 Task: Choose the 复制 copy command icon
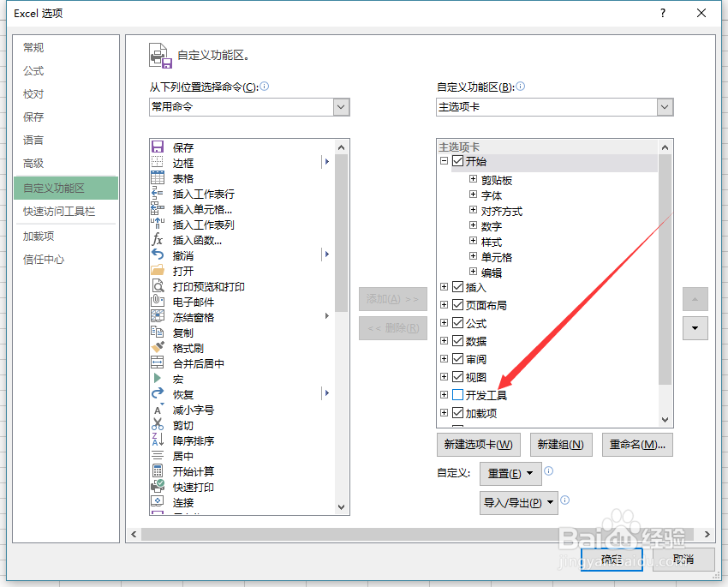click(158, 332)
